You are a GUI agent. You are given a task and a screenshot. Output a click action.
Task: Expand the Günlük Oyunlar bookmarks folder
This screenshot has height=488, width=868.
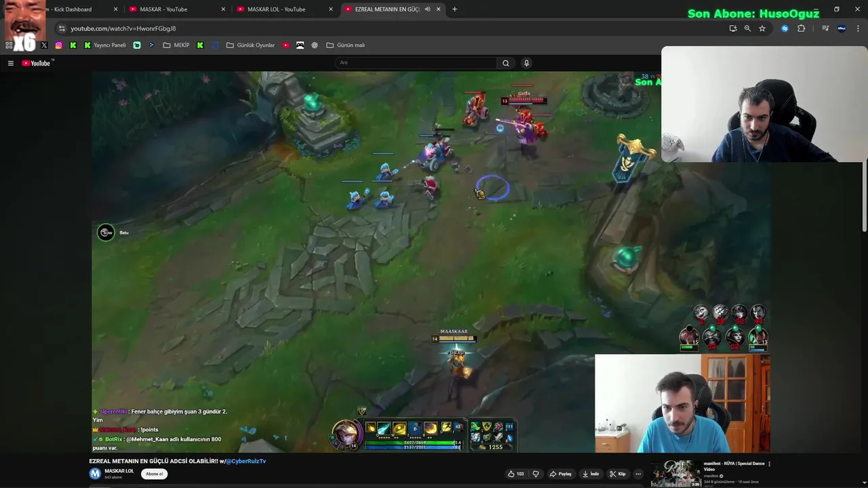click(x=251, y=45)
